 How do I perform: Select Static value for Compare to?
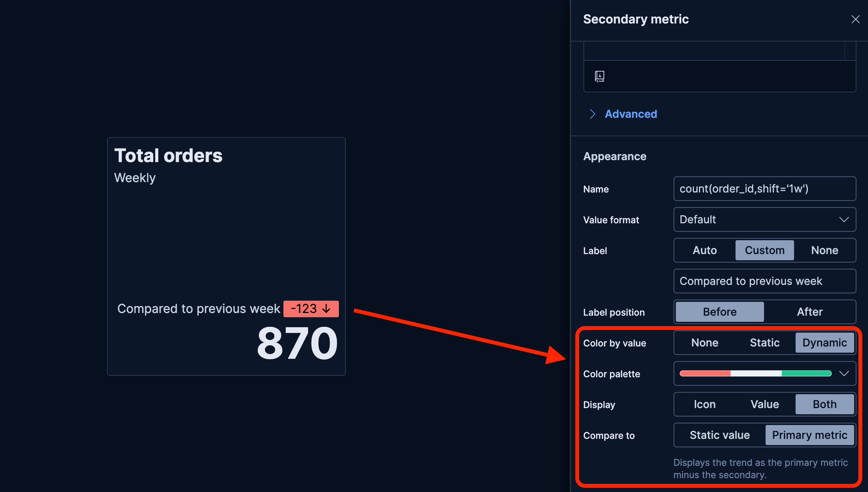pyautogui.click(x=719, y=435)
